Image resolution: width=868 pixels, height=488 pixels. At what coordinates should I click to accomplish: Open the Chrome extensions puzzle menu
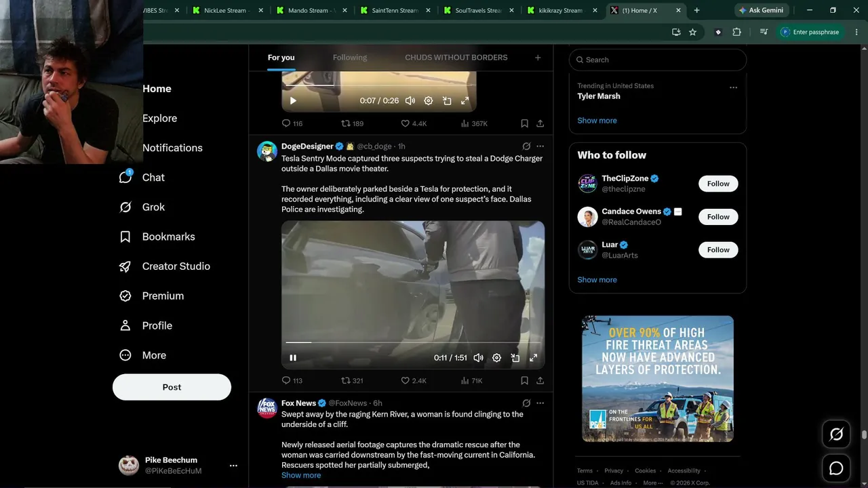coord(736,32)
